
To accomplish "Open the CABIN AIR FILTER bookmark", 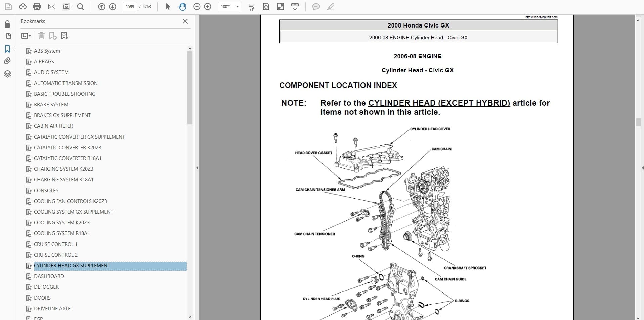I will tap(53, 126).
